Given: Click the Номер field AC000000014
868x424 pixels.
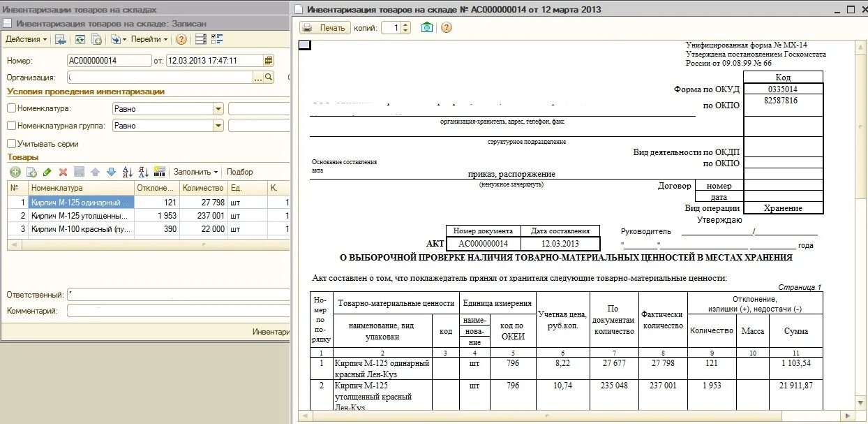Looking at the screenshot, I should [110, 61].
